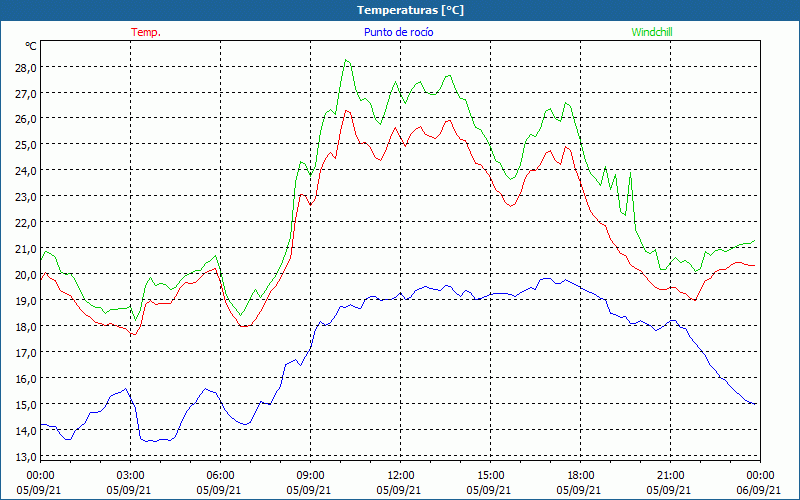Click the 14,0 y-axis value
Image resolution: width=800 pixels, height=500 pixels.
point(26,431)
